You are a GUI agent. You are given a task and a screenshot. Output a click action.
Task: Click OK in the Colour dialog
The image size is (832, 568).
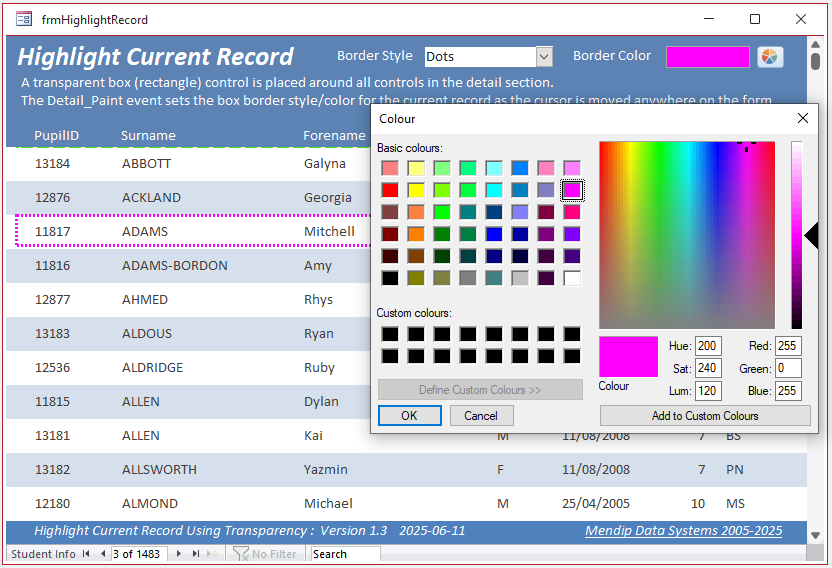[x=410, y=416]
